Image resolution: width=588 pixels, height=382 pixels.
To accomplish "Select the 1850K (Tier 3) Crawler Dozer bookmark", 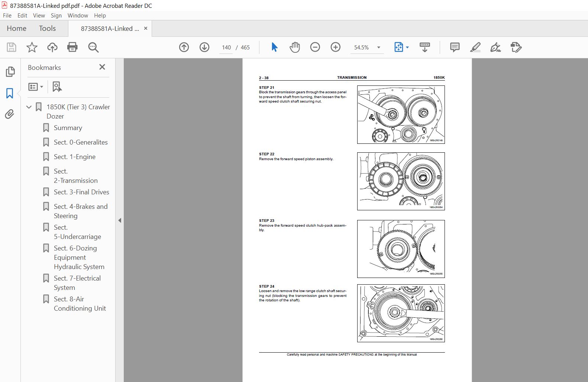I will pyautogui.click(x=78, y=111).
